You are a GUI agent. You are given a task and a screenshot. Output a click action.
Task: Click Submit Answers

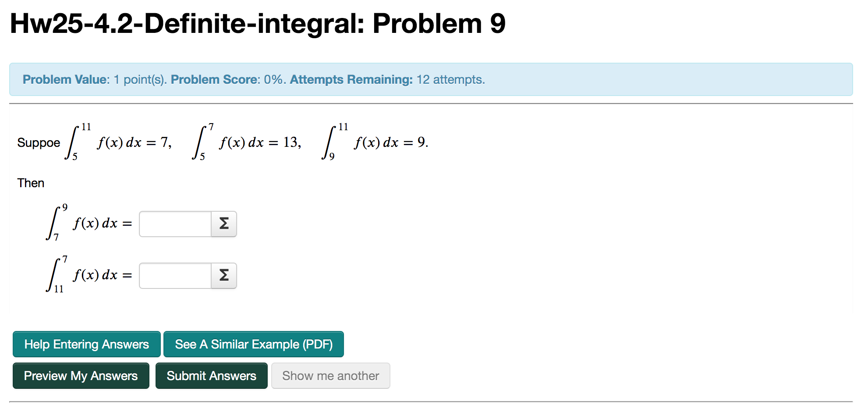(211, 376)
